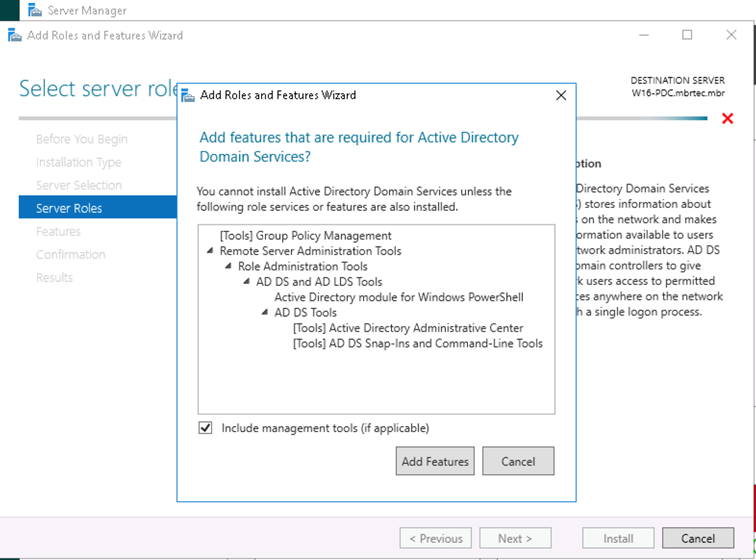756x560 pixels.
Task: Select [Tools] Active Directory Administrative Center
Action: 408,328
